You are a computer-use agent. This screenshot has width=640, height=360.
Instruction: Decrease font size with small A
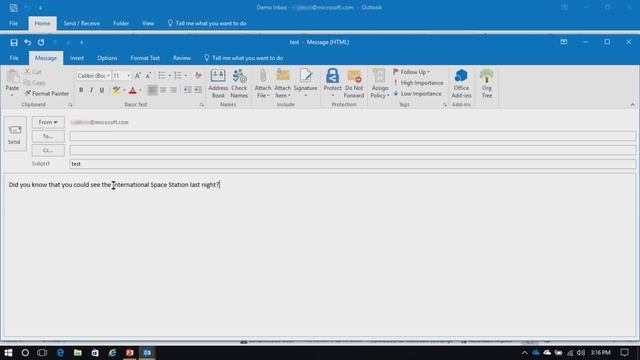[x=148, y=76]
